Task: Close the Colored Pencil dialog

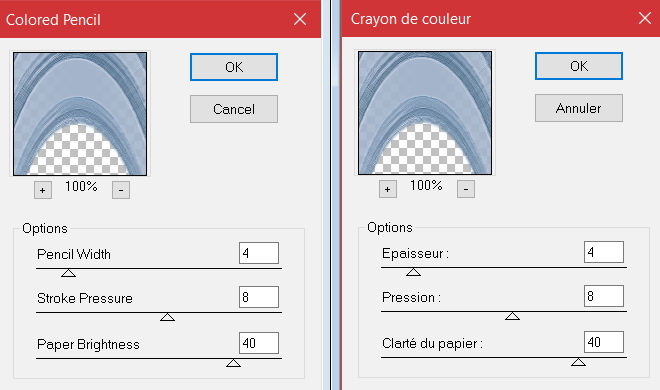Action: point(300,19)
